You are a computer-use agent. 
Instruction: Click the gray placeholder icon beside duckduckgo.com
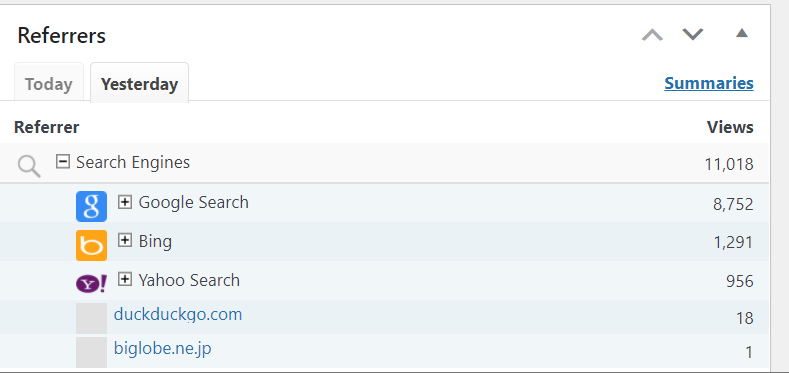[91, 318]
